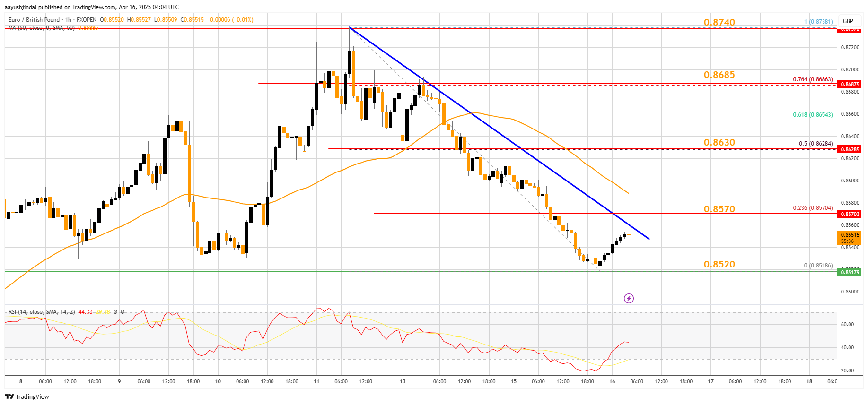Screen dimensions: 868x405
Task: Click the orange 0.8570 price label
Action: (x=719, y=209)
